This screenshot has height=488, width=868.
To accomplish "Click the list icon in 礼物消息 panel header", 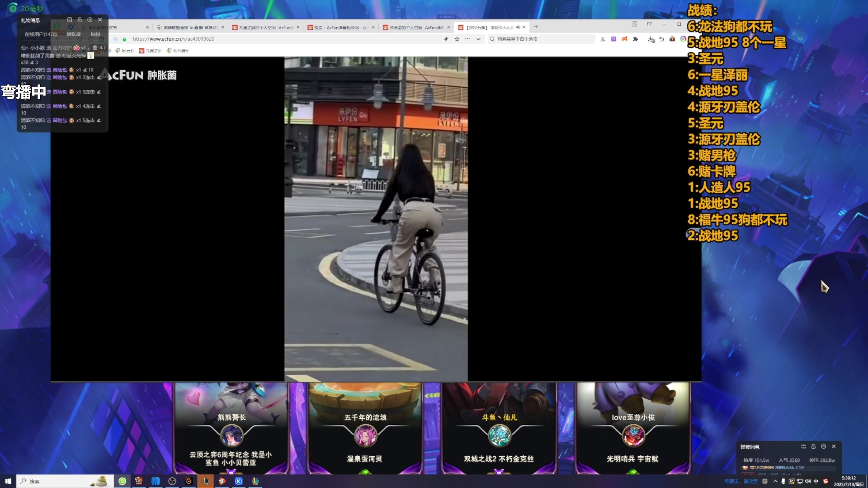I will pos(70,20).
